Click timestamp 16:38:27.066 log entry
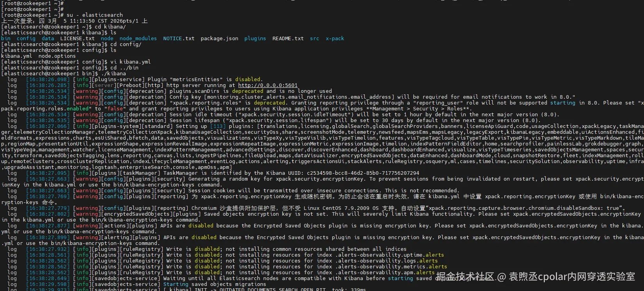This screenshot has width=644, height=291. coord(48,126)
